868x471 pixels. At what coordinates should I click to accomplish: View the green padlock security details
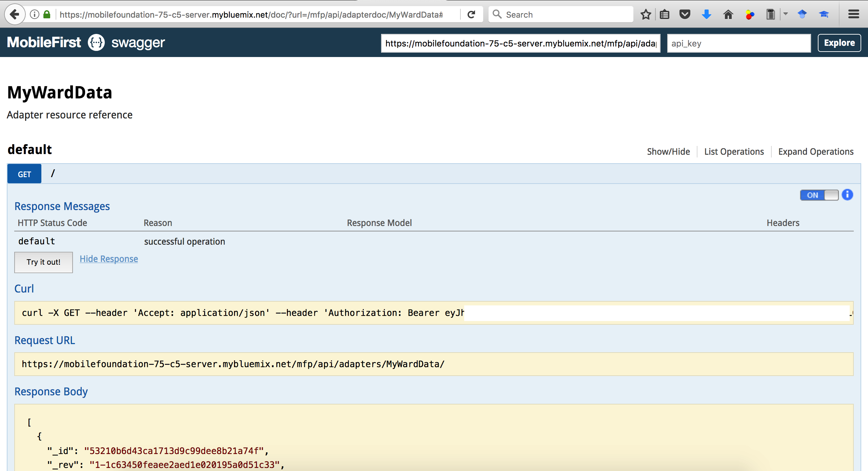point(47,14)
